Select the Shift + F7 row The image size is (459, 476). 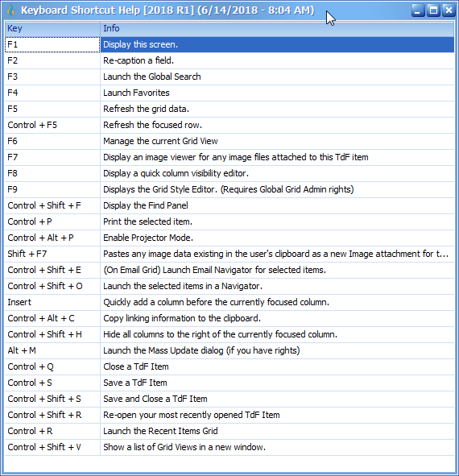click(229, 254)
